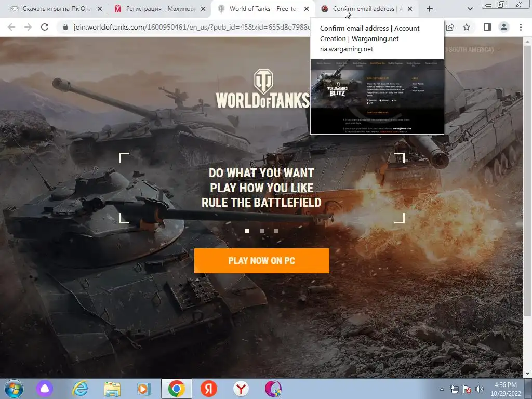Open the network status tray icon
The height and width of the screenshot is (399, 532).
pyautogui.click(x=454, y=390)
